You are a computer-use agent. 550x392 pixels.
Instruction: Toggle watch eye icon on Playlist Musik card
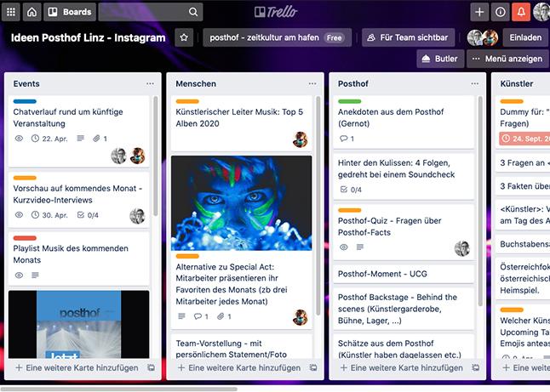click(x=20, y=276)
